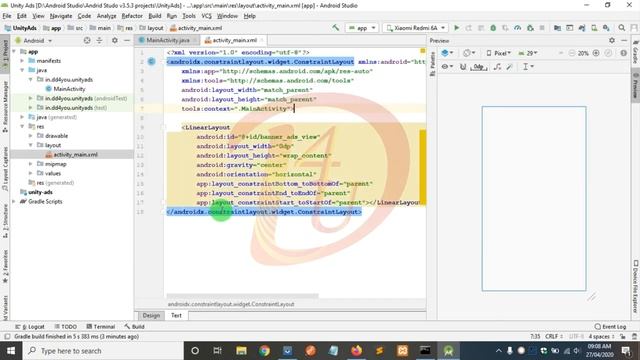Screen dimensions: 640x360
Task: Click 4 spaces indent setting
Action: 601,336
